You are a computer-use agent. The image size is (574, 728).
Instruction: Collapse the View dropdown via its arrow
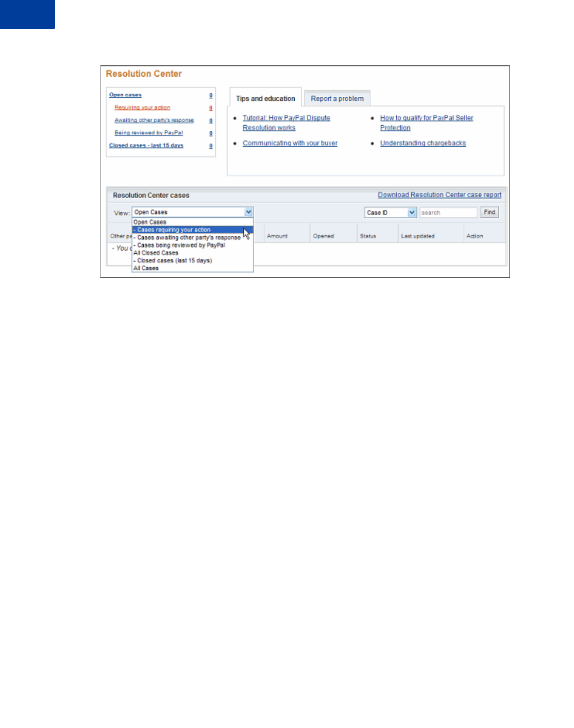[x=248, y=212]
